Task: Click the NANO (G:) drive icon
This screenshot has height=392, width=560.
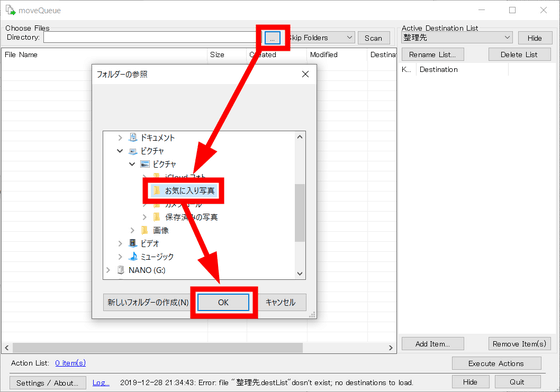Action: point(121,270)
